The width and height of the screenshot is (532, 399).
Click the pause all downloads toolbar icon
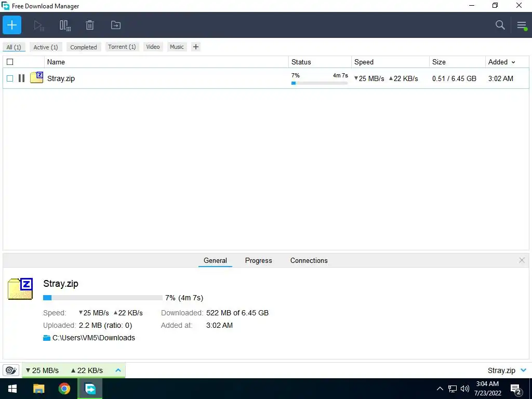(x=65, y=25)
